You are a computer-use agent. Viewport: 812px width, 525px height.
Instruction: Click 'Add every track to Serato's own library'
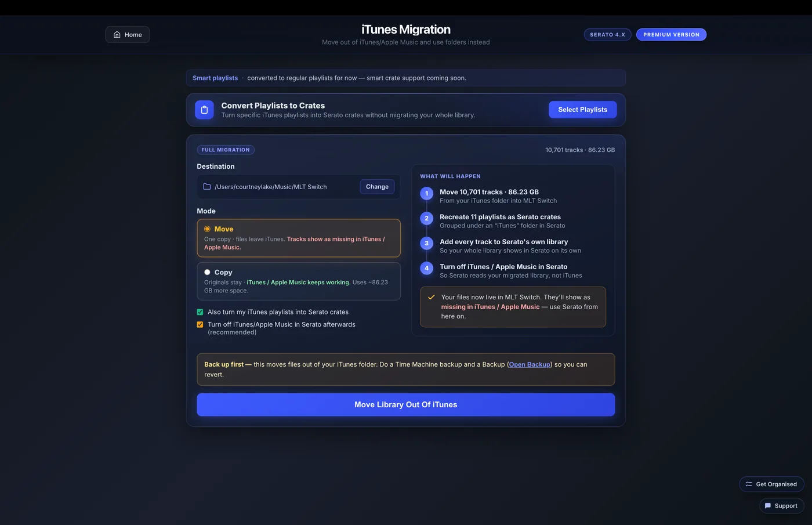[x=503, y=242]
